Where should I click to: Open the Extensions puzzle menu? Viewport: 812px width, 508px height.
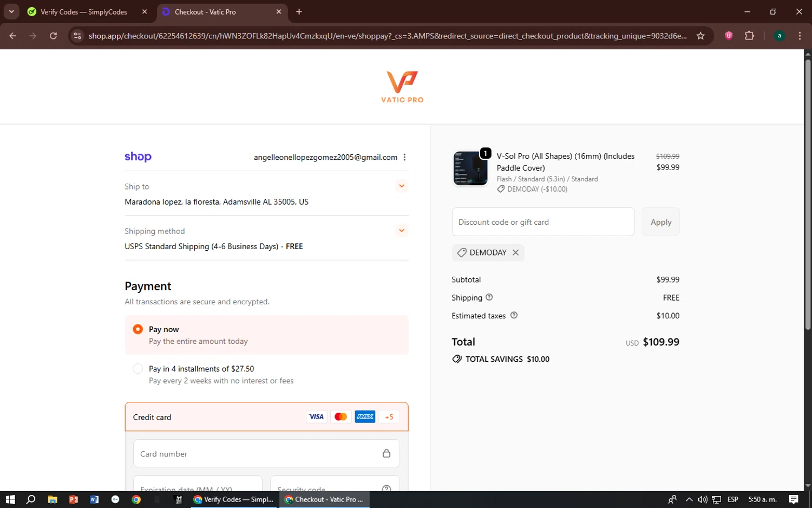click(749, 36)
